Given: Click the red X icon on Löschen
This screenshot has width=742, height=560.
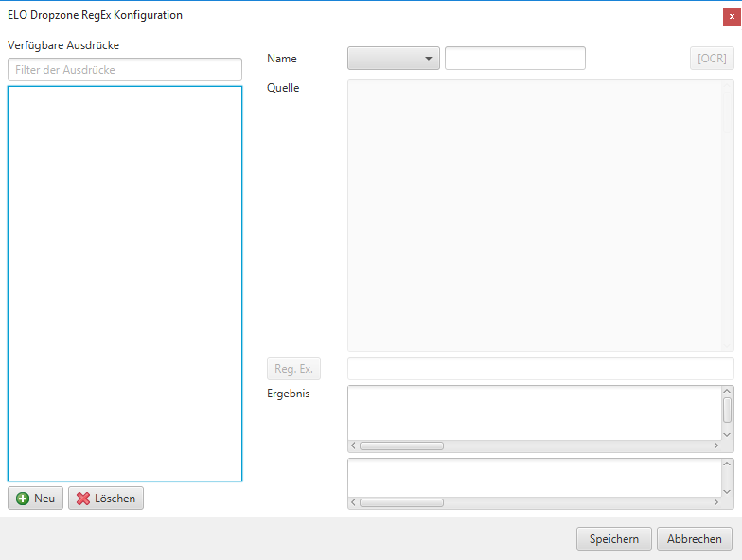Looking at the screenshot, I should point(83,499).
